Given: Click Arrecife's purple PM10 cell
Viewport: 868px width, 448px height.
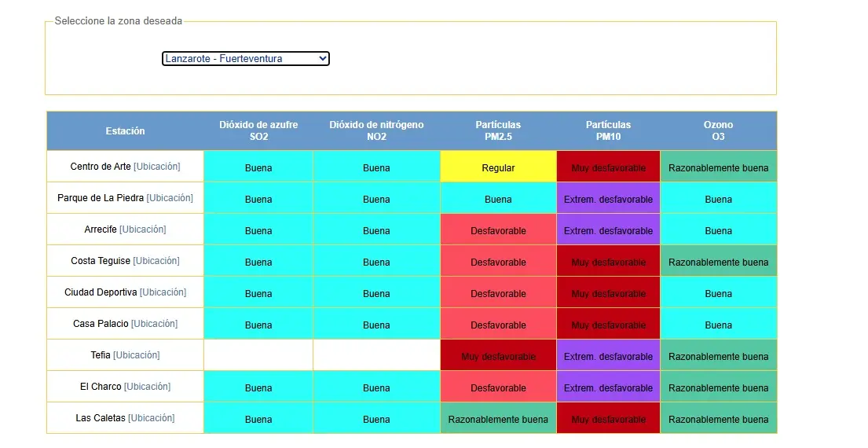Looking at the screenshot, I should (x=608, y=230).
